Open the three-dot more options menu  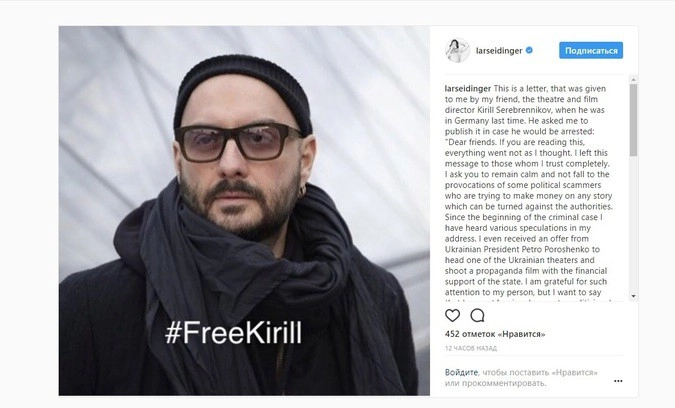click(618, 381)
